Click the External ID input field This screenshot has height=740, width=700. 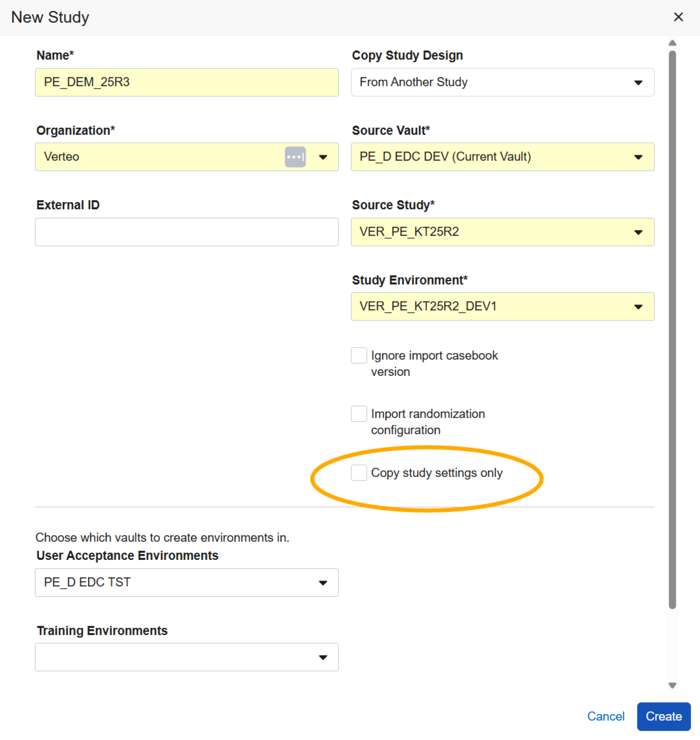point(186,232)
